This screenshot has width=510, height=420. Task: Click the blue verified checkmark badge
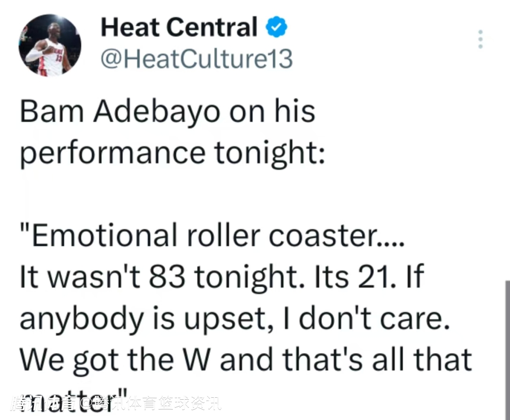point(277,28)
